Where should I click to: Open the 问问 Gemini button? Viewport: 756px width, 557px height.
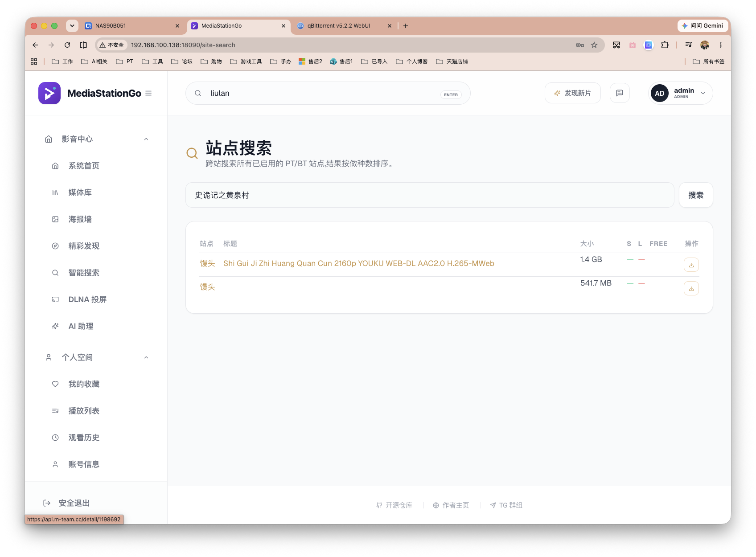[702, 26]
